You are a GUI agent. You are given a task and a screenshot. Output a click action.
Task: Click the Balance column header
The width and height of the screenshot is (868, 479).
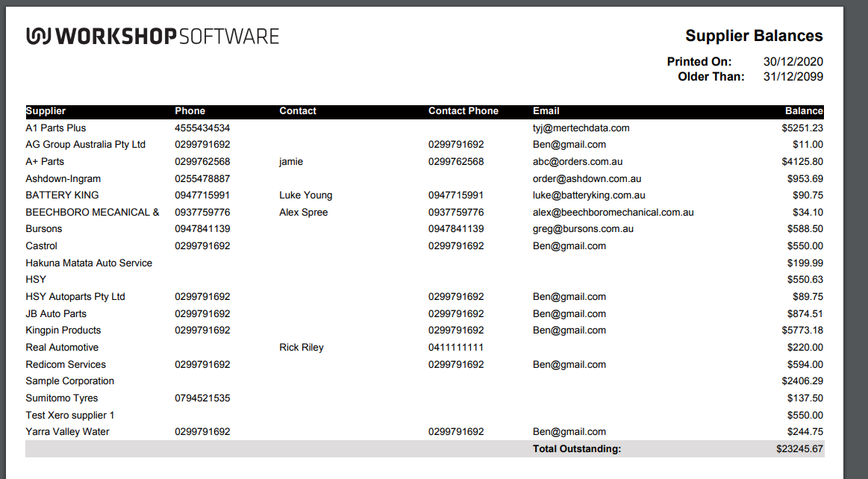[804, 110]
